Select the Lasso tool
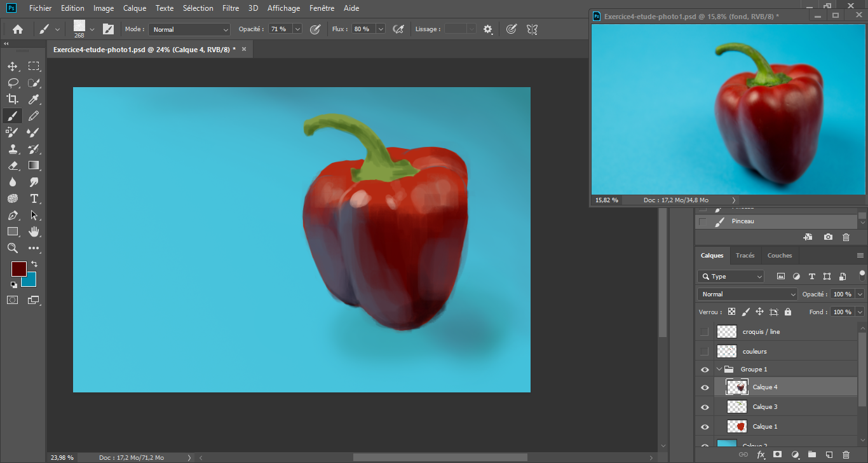The height and width of the screenshot is (463, 868). [12, 83]
